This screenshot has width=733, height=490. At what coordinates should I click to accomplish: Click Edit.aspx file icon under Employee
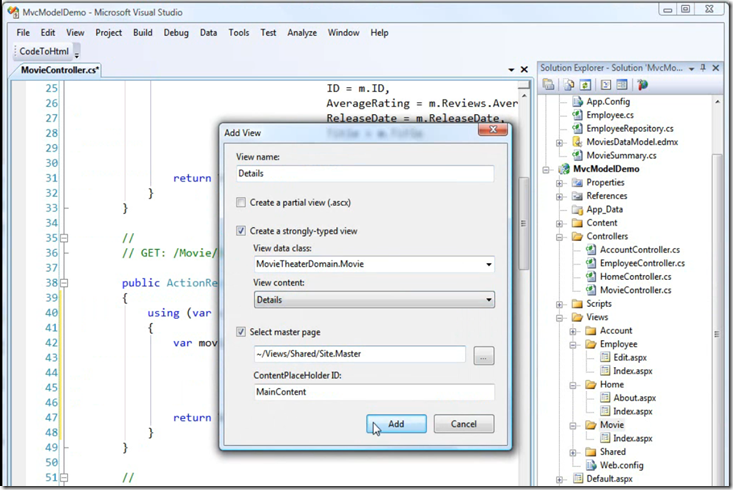point(605,357)
